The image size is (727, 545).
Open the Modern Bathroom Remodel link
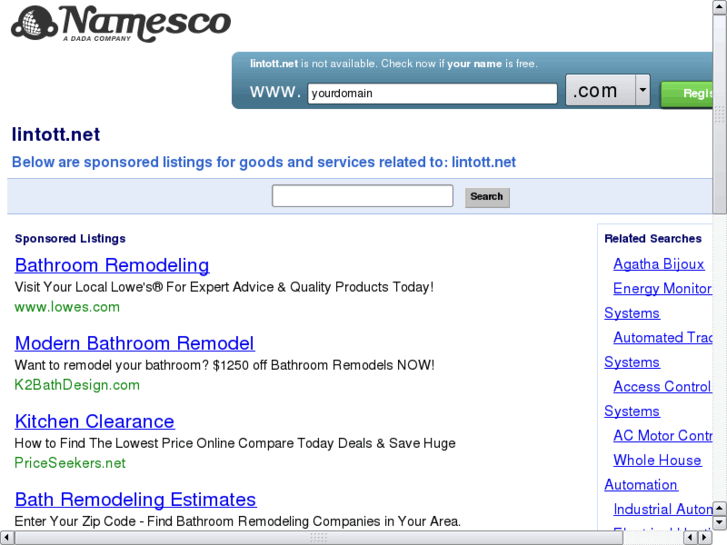point(134,343)
